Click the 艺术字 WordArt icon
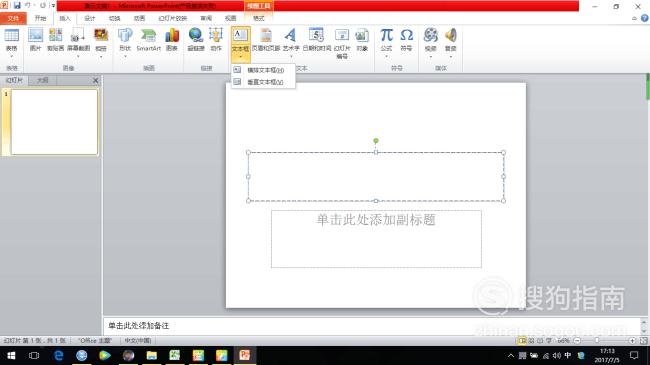The image size is (650, 365). pyautogui.click(x=291, y=35)
